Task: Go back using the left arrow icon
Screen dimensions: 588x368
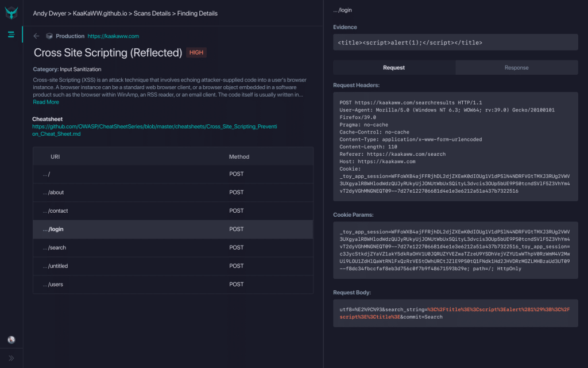Action: click(37, 36)
